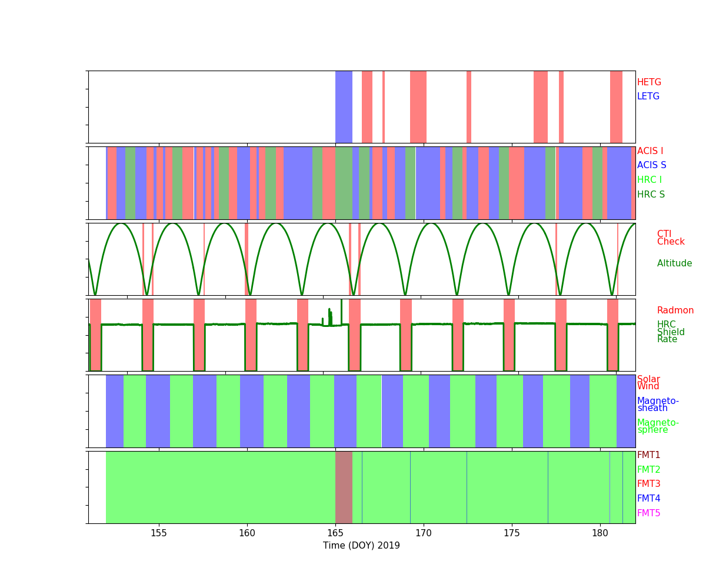
Task: Click the FMT5 legend label
Action: pyautogui.click(x=648, y=513)
